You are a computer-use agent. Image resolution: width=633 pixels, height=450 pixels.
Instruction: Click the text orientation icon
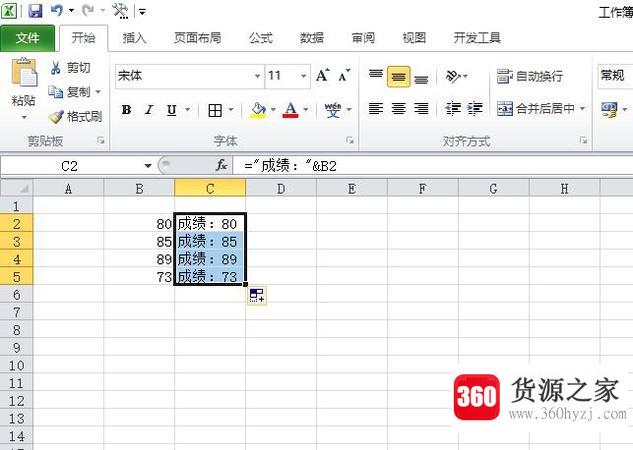coord(453,76)
